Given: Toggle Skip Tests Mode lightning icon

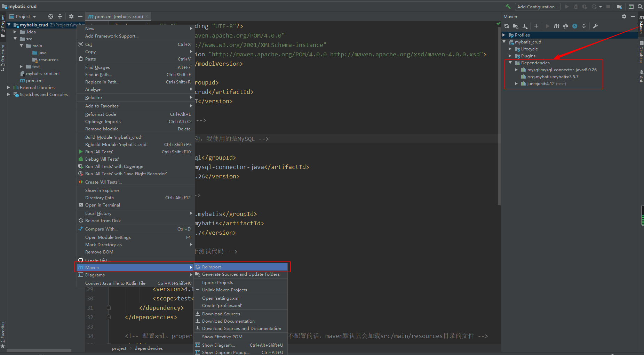Looking at the screenshot, I should click(575, 26).
